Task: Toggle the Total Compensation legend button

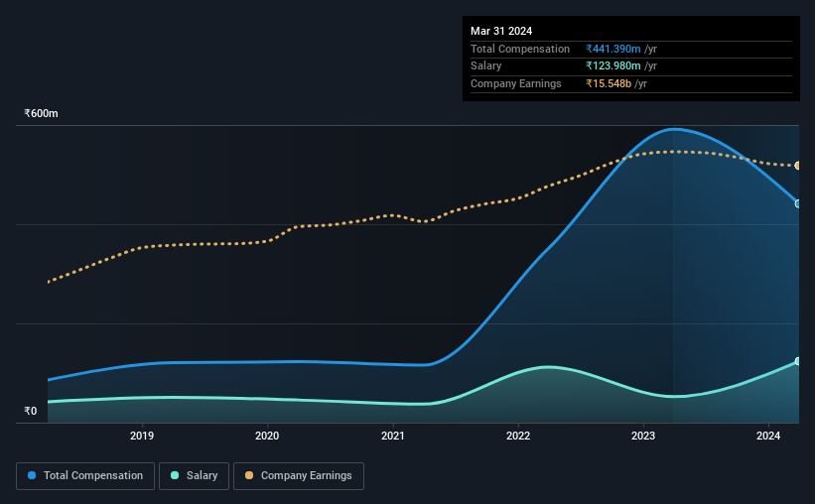Action: tap(85, 476)
